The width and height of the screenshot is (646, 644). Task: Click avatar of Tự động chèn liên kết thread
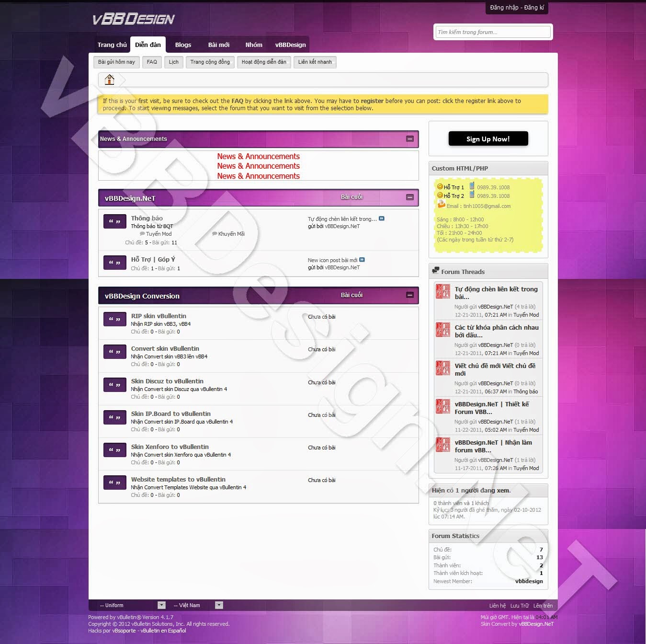[x=443, y=291]
